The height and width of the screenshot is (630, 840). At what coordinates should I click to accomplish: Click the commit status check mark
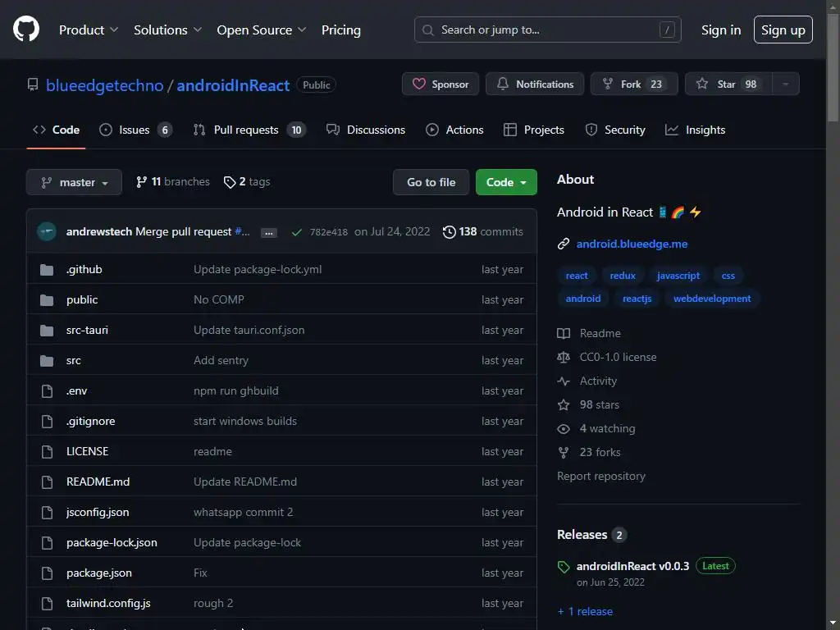point(296,232)
